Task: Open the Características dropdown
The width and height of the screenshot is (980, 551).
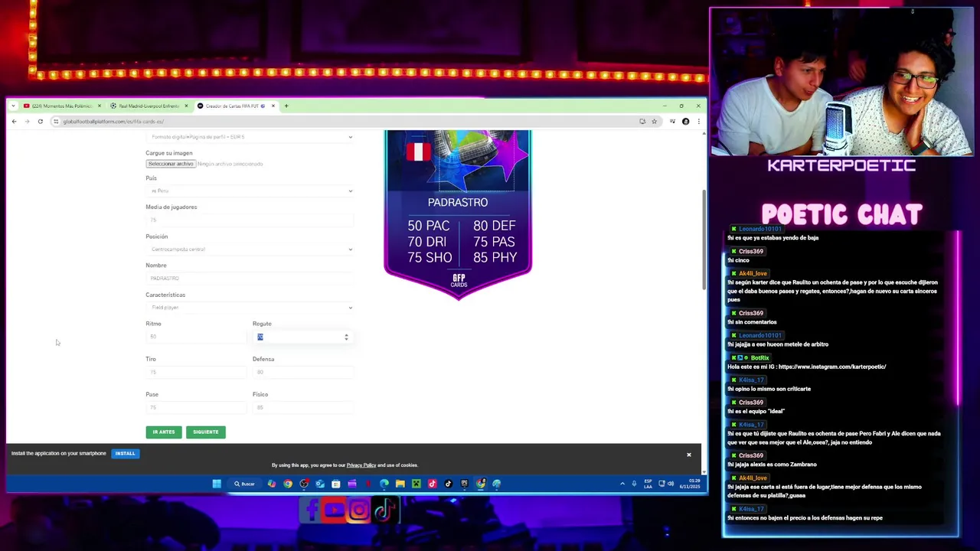Action: [x=250, y=307]
